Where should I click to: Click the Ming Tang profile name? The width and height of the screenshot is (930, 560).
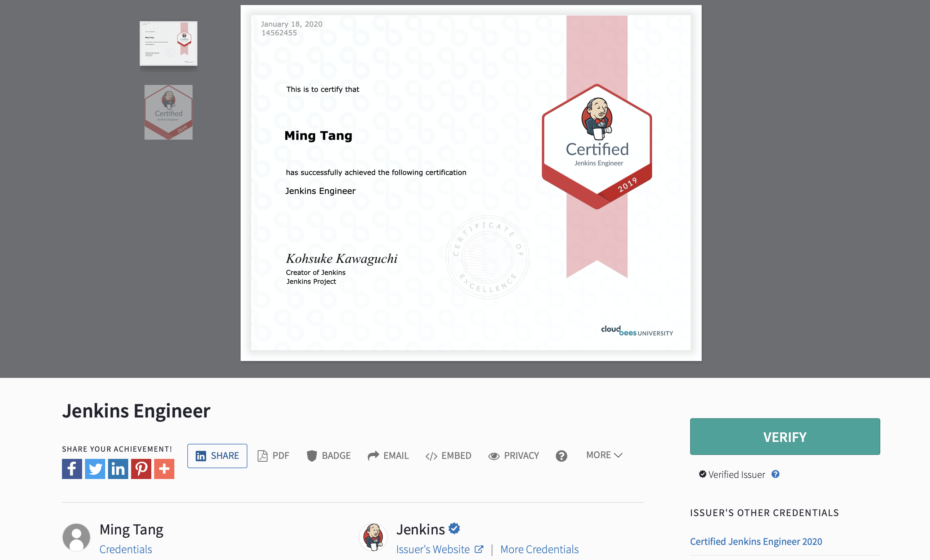coord(131,529)
